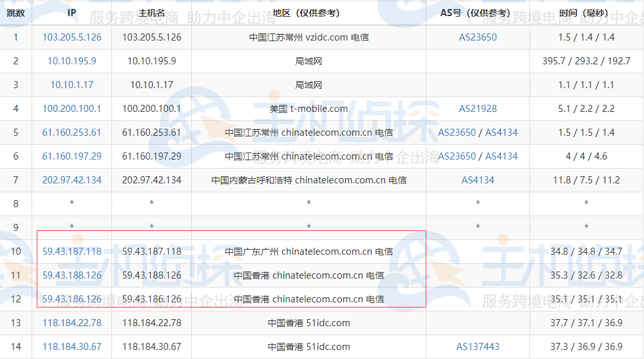Open IP link 10.10.195.9
The image size is (644, 359).
[72, 61]
